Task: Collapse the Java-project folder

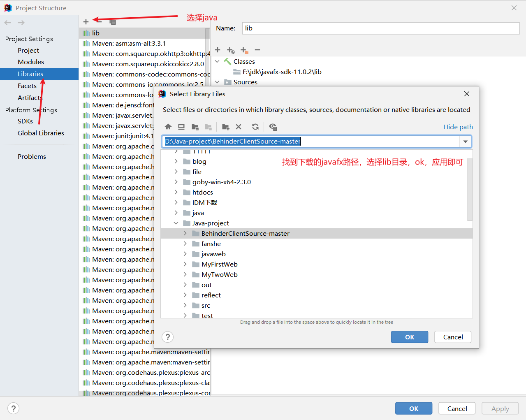Action: coord(176,223)
